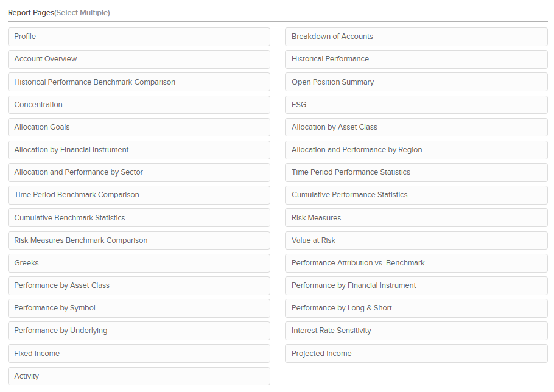The width and height of the screenshot is (554, 392).
Task: Select Time Period Benchmark Comparison
Action: click(x=139, y=195)
